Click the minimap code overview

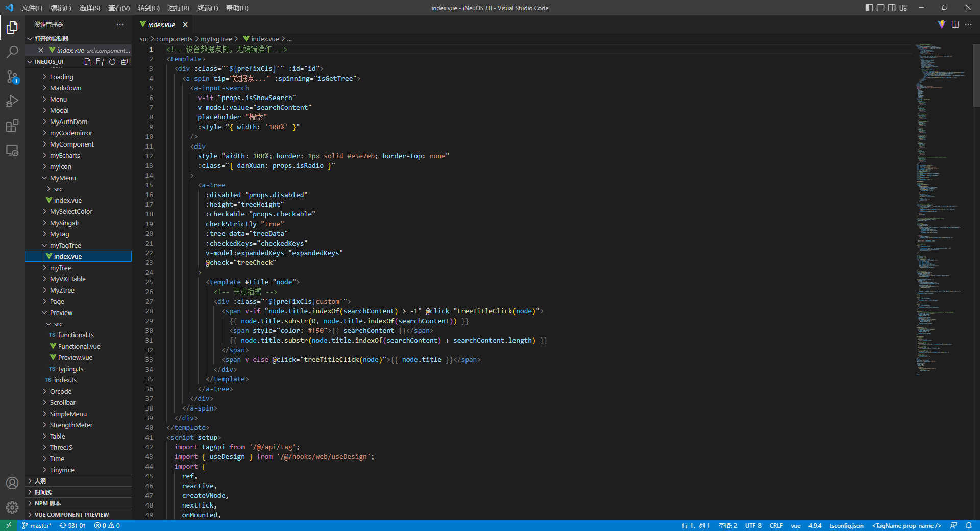[942, 209]
